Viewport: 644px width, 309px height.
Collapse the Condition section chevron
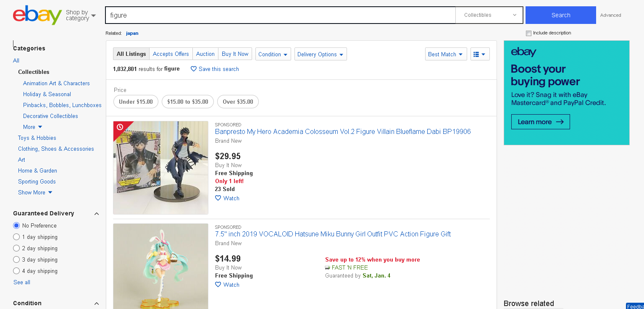click(x=97, y=304)
